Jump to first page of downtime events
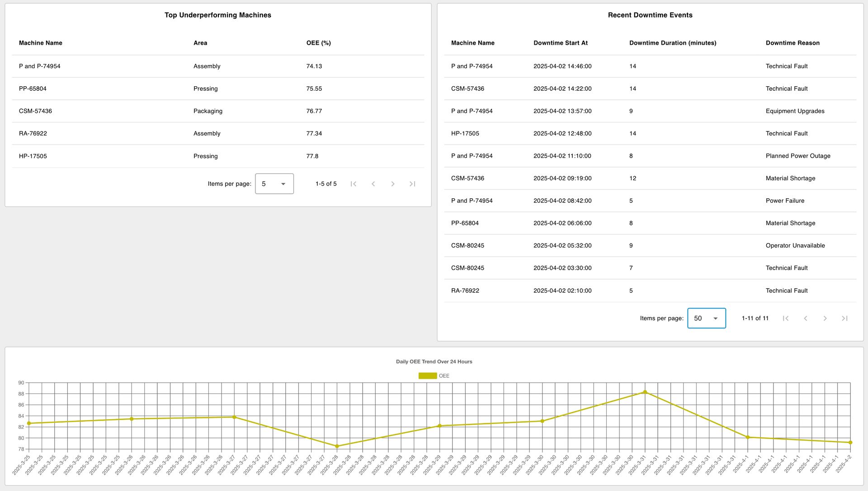The image size is (868, 491). tap(786, 318)
